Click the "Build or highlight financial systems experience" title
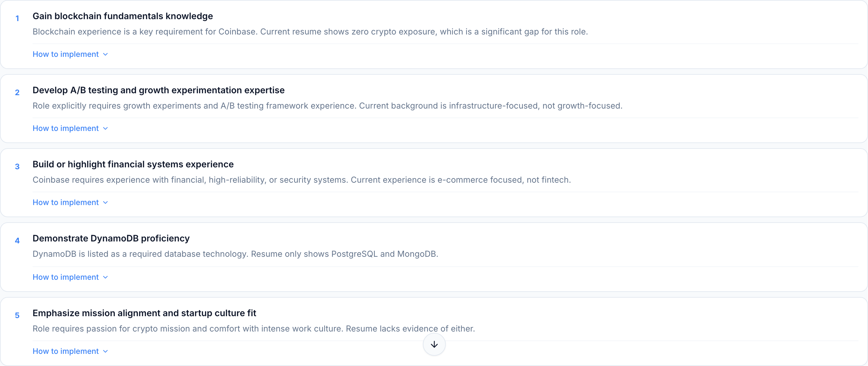 [133, 164]
